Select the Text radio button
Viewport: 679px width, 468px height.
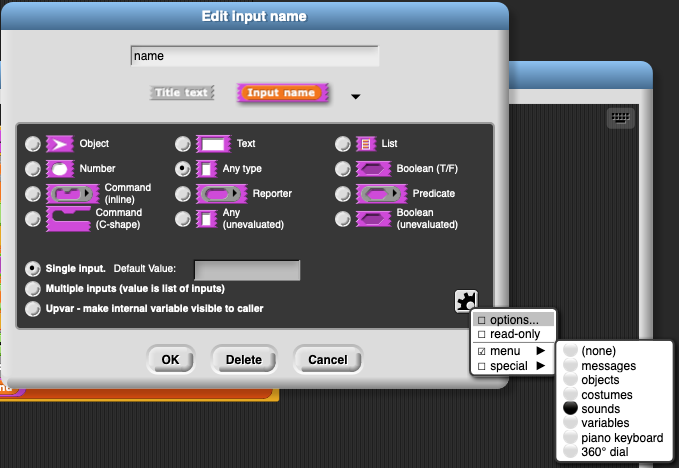tap(182, 144)
